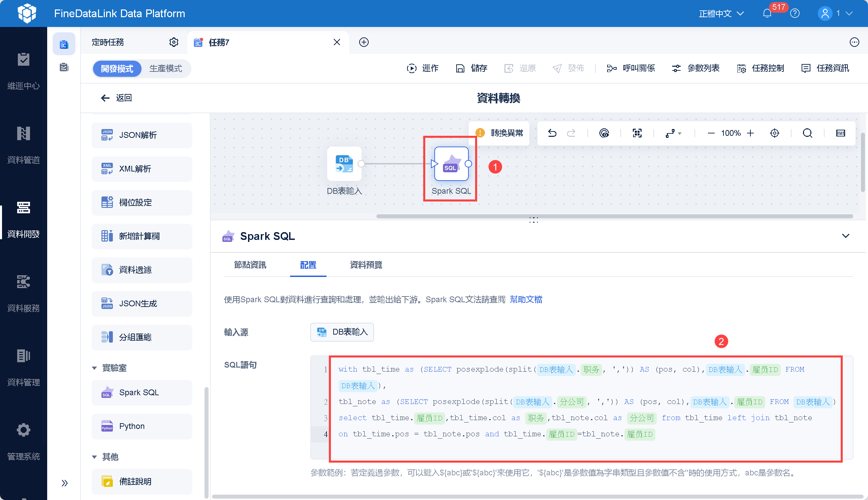
Task: Open the 資料預覽 tab
Action: [366, 265]
